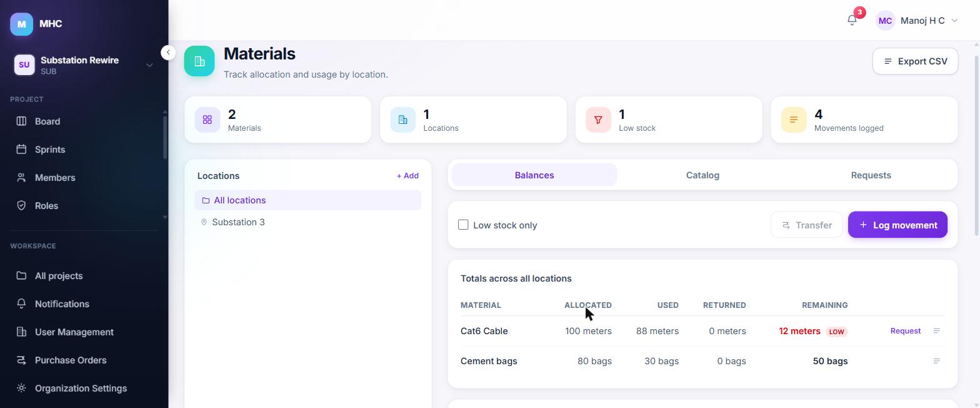Select All locations in the list

point(308,200)
